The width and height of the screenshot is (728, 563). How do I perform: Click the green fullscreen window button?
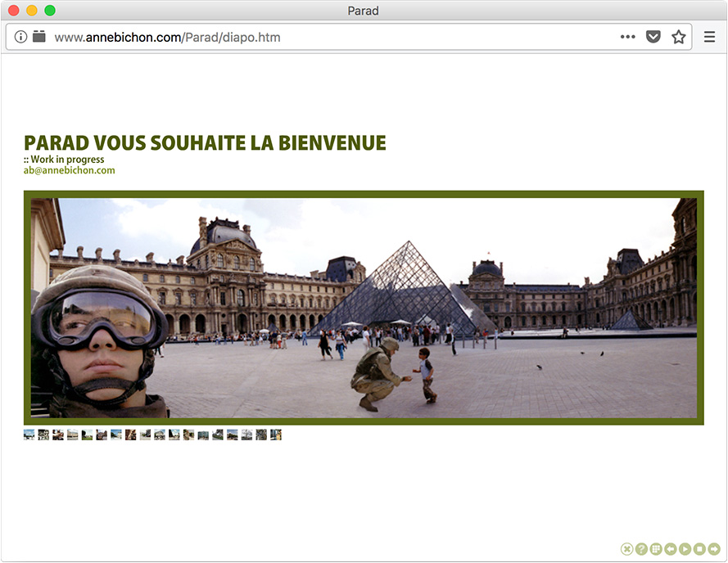[50, 11]
